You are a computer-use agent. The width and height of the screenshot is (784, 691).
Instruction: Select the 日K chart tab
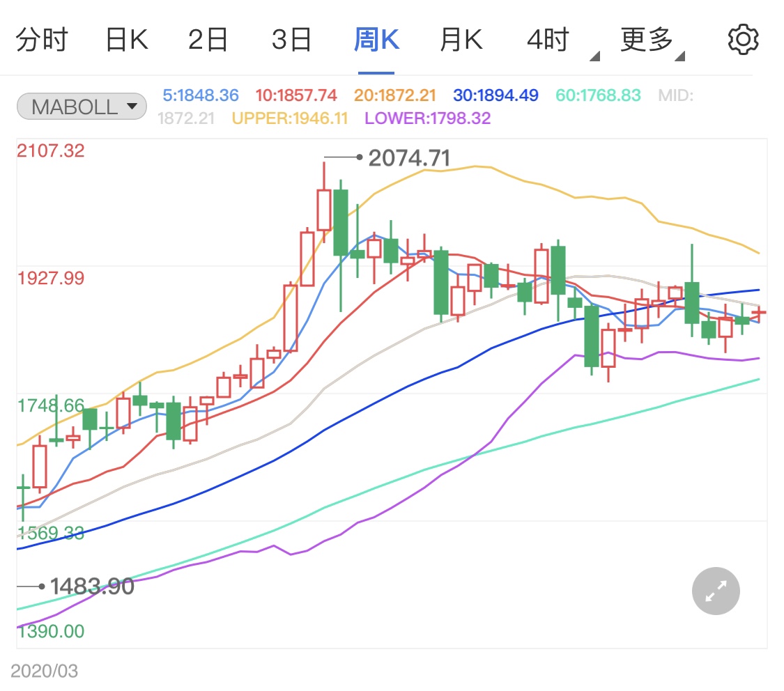click(126, 40)
